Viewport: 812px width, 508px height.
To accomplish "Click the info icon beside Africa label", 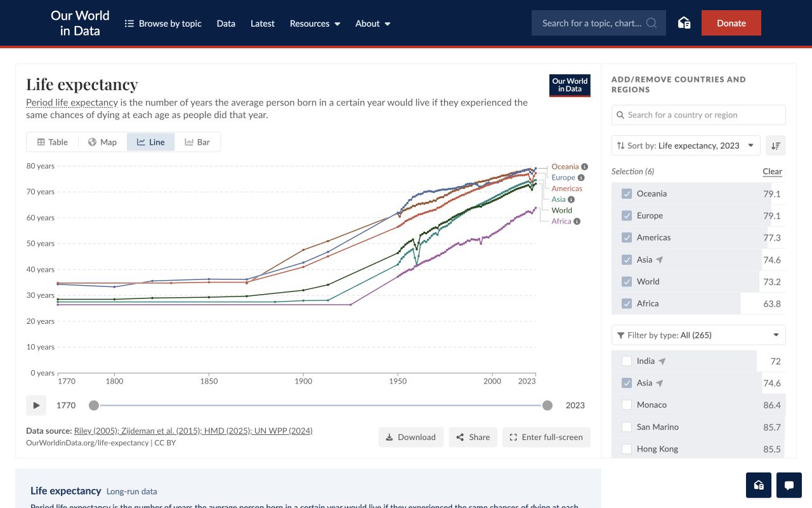I will [x=577, y=221].
